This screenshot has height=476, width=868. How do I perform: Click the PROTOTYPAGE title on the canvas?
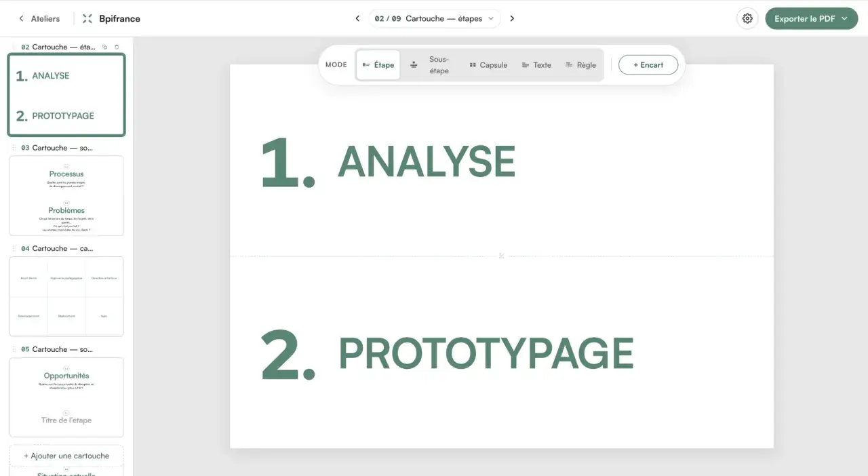pyautogui.click(x=486, y=353)
